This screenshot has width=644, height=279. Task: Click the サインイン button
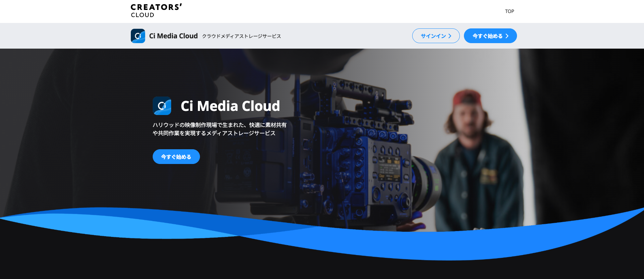click(436, 36)
